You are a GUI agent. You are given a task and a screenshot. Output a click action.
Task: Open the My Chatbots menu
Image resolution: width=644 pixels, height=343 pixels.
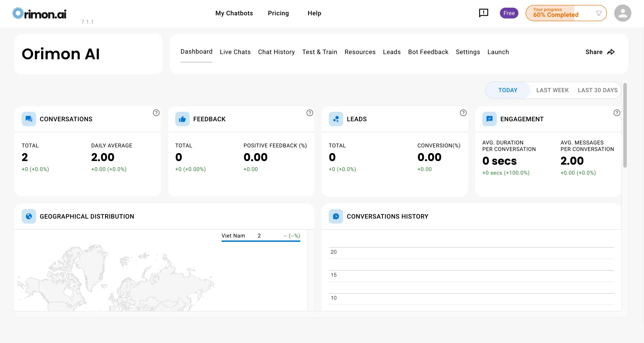(234, 13)
